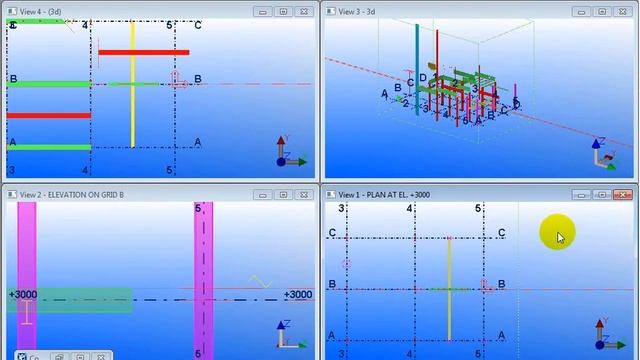Minimize the View 3 - 3d window
Viewport: 640px width, 360px height.
(581, 12)
